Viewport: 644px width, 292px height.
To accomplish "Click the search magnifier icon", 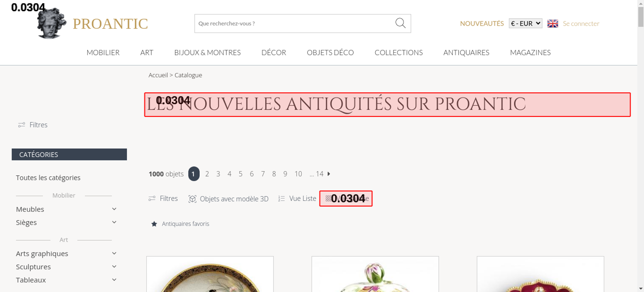I will pyautogui.click(x=400, y=23).
